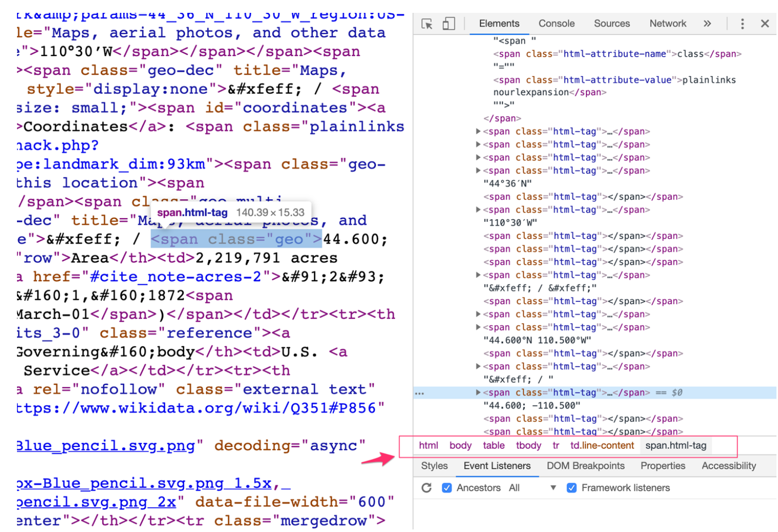This screenshot has width=778, height=532.
Task: Expand the first collapsed span below the </span> closing tag
Action: (478, 132)
